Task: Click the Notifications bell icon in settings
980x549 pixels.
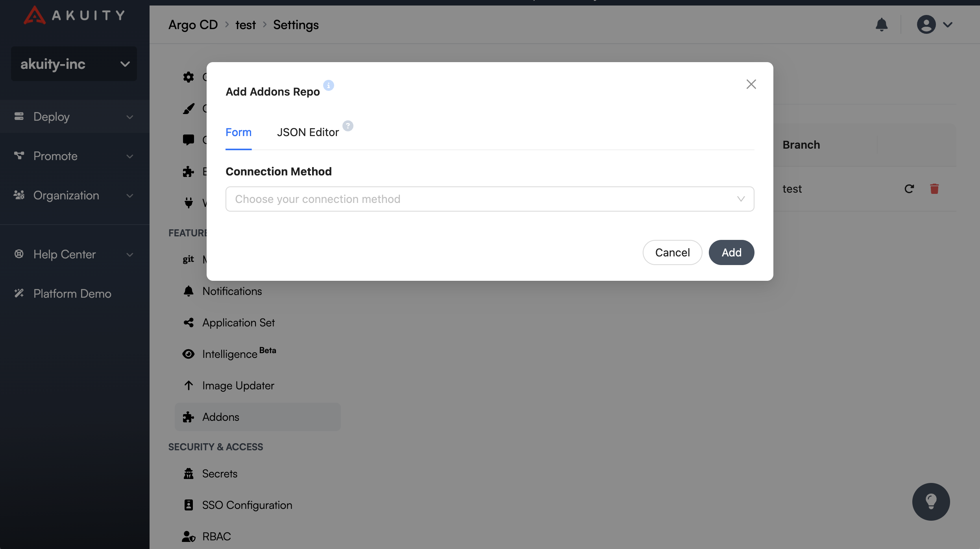Action: pos(189,291)
